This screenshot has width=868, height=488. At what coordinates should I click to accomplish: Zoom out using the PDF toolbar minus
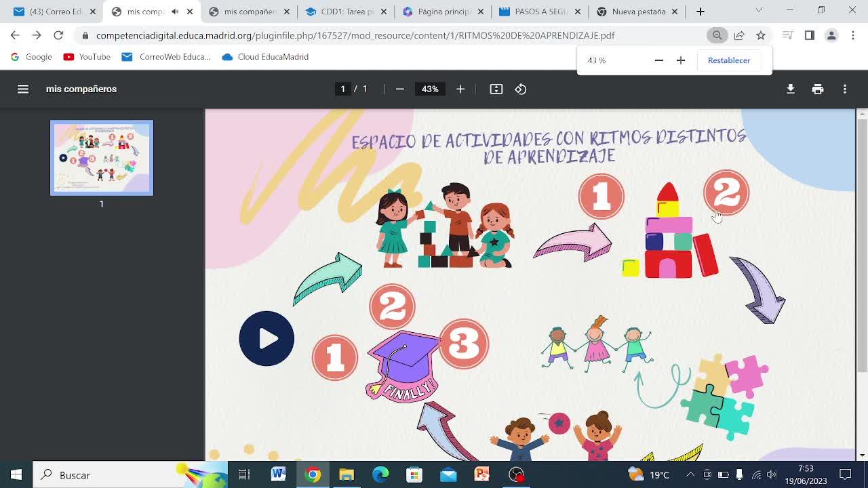[x=400, y=89]
